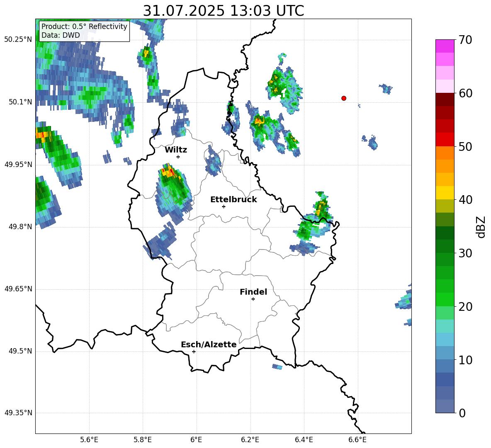Pick the yellow swatch above 40 dBZ

click(x=445, y=193)
